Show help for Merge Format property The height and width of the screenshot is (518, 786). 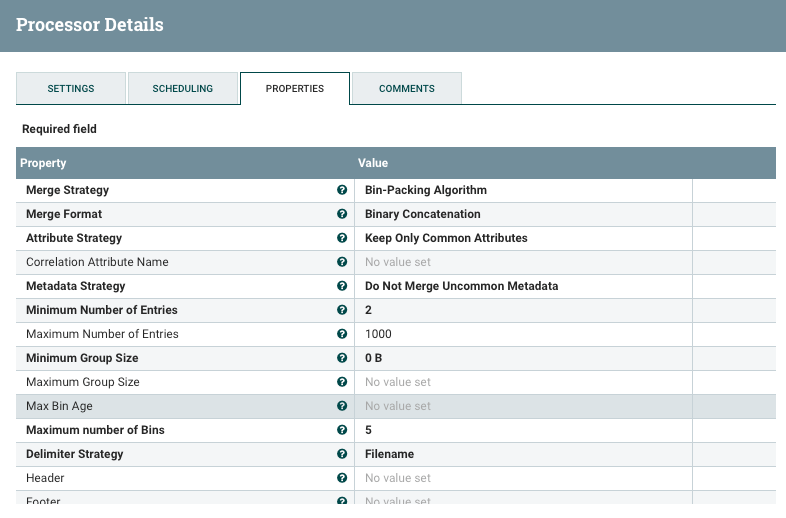click(x=342, y=214)
